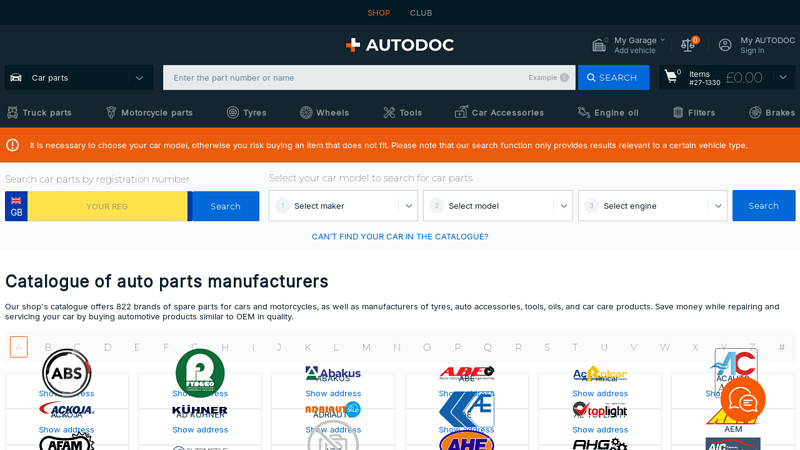Expand My Garage chevron
Viewport: 800px width, 450px height.
(x=662, y=40)
